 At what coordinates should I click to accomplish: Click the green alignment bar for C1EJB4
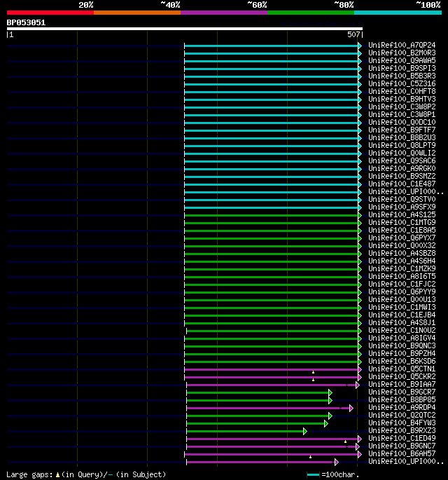pyautogui.click(x=271, y=315)
